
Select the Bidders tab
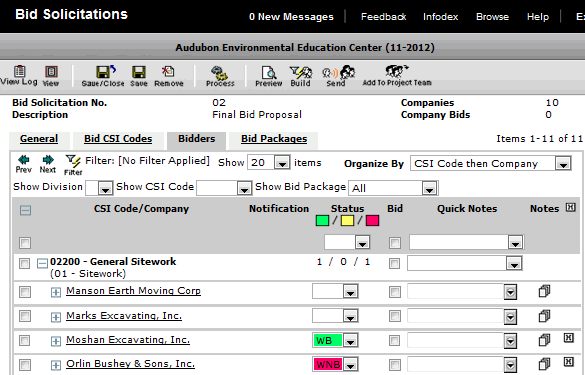[197, 139]
